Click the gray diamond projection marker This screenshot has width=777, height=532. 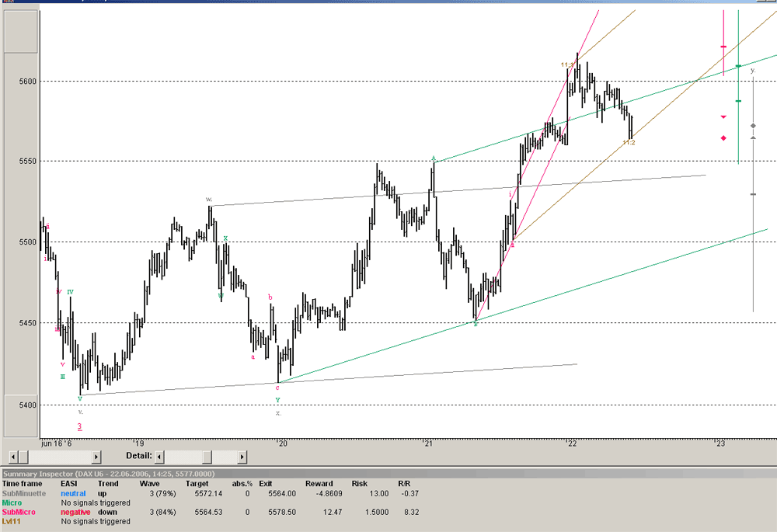(753, 126)
